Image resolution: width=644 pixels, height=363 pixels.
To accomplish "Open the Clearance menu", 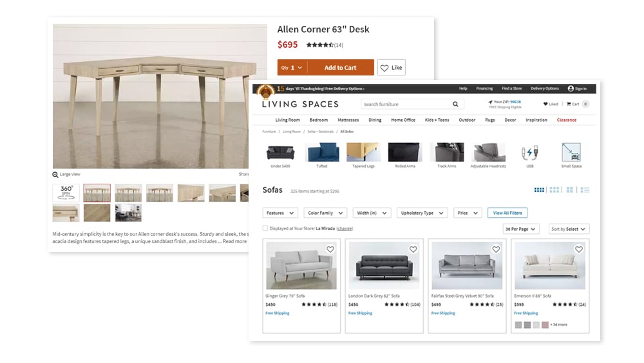I will point(567,120).
